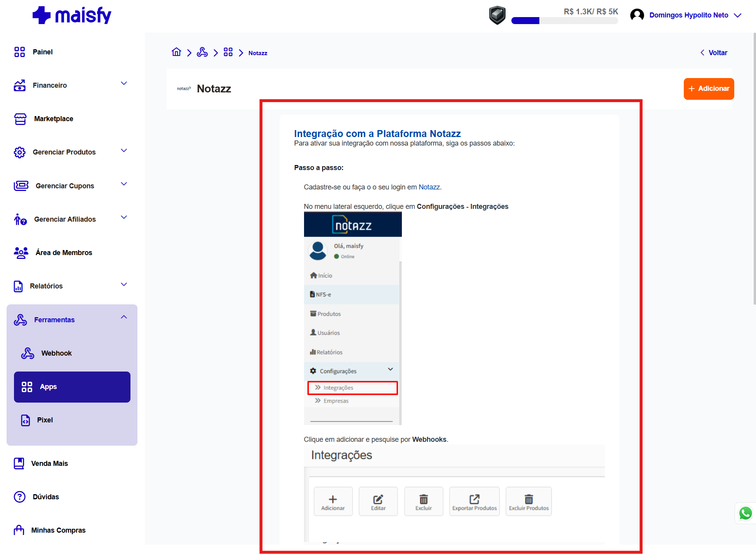Click the Gerenciar Cupons ticket icon
This screenshot has height=554, width=756.
[21, 186]
